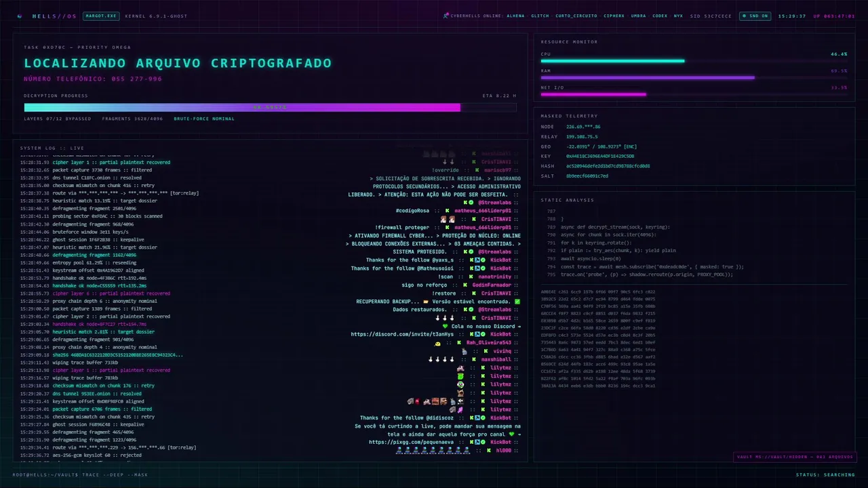Image resolution: width=868 pixels, height=488 pixels.
Task: Click the masked NODE address 226.69.***.86
Action: point(583,127)
